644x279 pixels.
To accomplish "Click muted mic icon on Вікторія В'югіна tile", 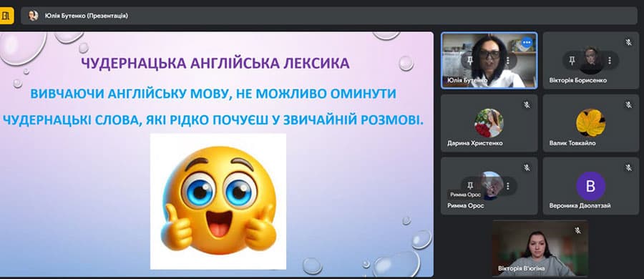I will coord(577,230).
